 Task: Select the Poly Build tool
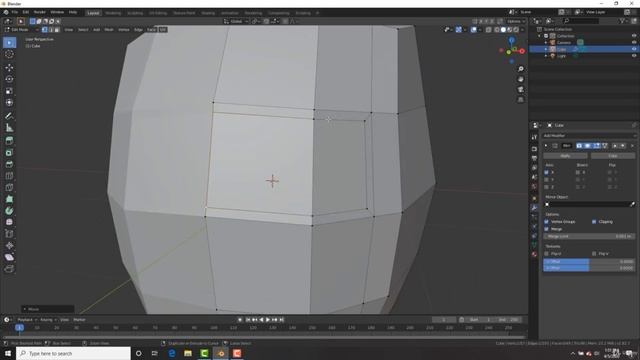9,199
